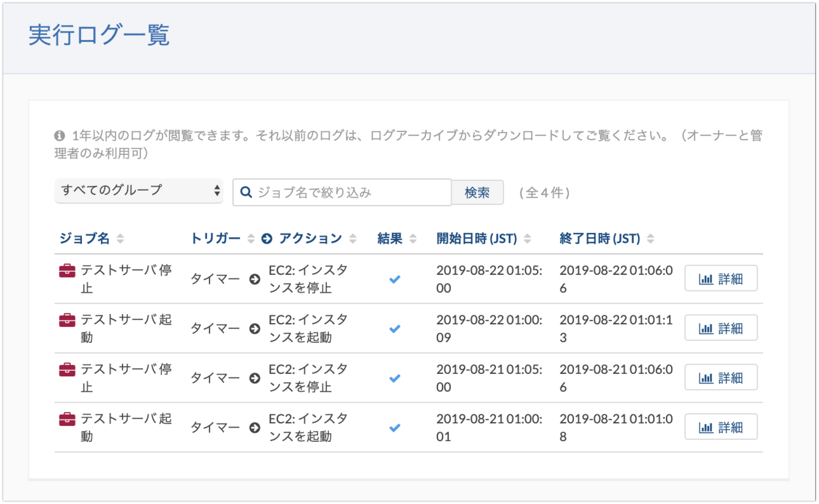
Task: Click the magnifier icon in search field
Action: 246,192
